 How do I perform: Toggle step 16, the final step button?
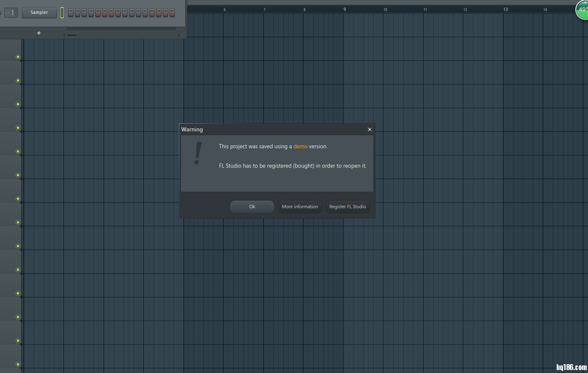pyautogui.click(x=172, y=13)
